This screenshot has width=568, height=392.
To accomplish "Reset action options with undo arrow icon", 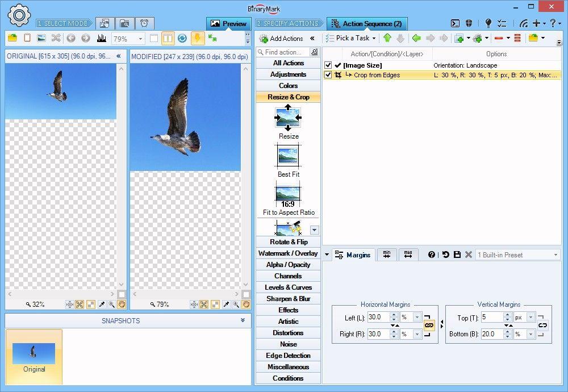I will pyautogui.click(x=445, y=255).
